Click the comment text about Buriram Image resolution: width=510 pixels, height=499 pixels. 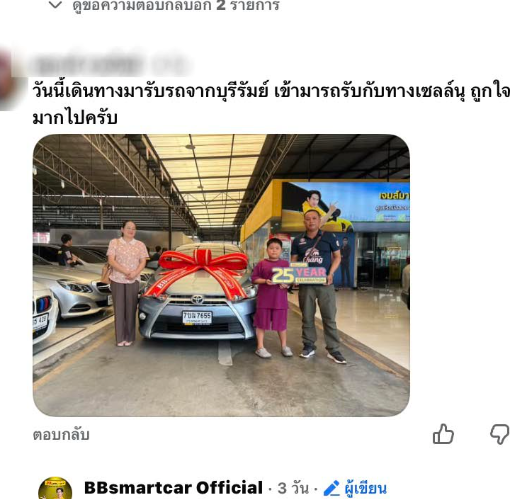(271, 104)
